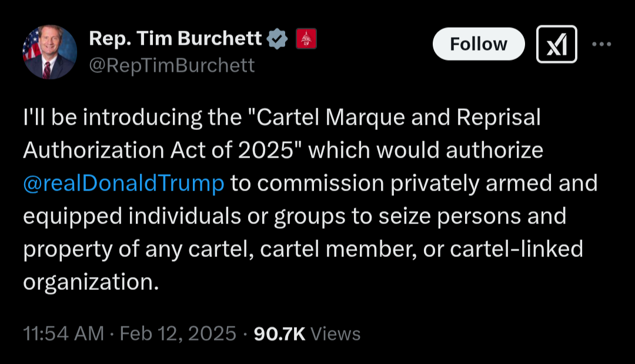This screenshot has height=364, width=635.
Task: Open Tim Burchett's profile picture
Action: coord(50,52)
